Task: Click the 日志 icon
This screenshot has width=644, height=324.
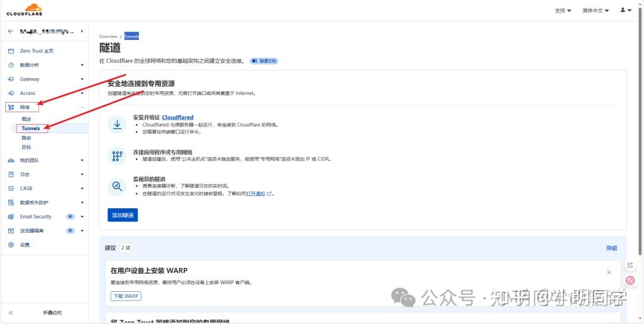Action: (11, 174)
